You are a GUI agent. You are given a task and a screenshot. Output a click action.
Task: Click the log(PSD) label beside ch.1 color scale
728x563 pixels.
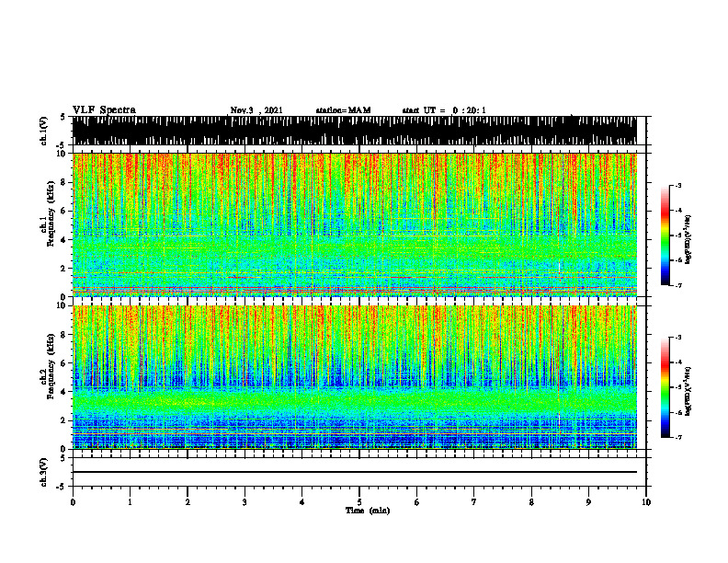pyautogui.click(x=688, y=240)
